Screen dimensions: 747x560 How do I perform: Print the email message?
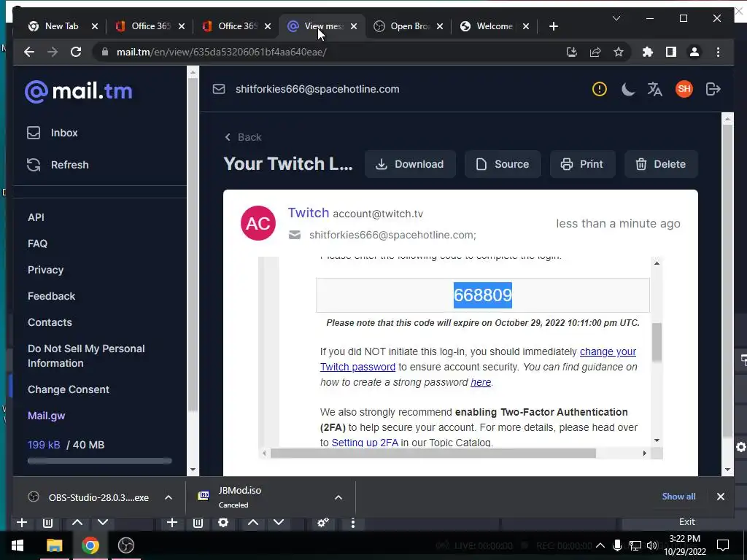pyautogui.click(x=583, y=164)
